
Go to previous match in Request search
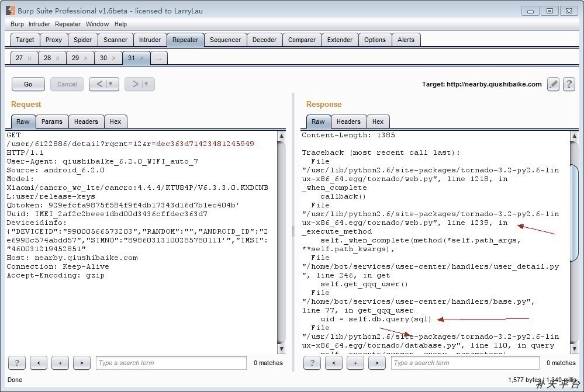click(39, 363)
